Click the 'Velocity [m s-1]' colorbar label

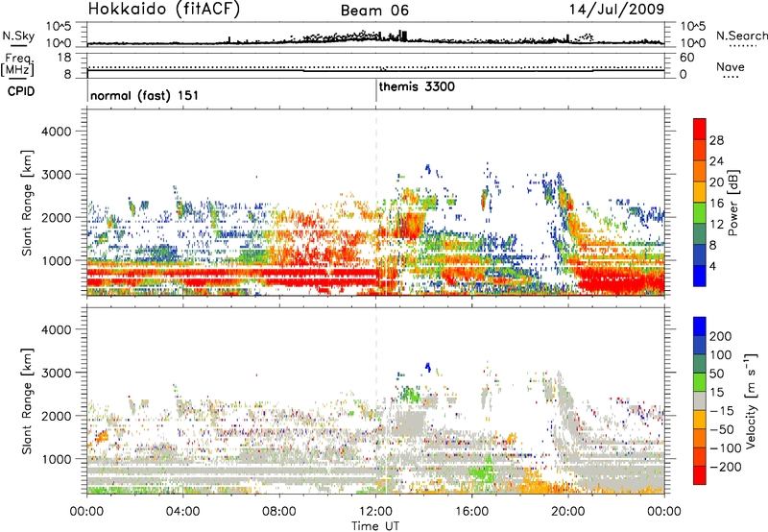[750, 400]
